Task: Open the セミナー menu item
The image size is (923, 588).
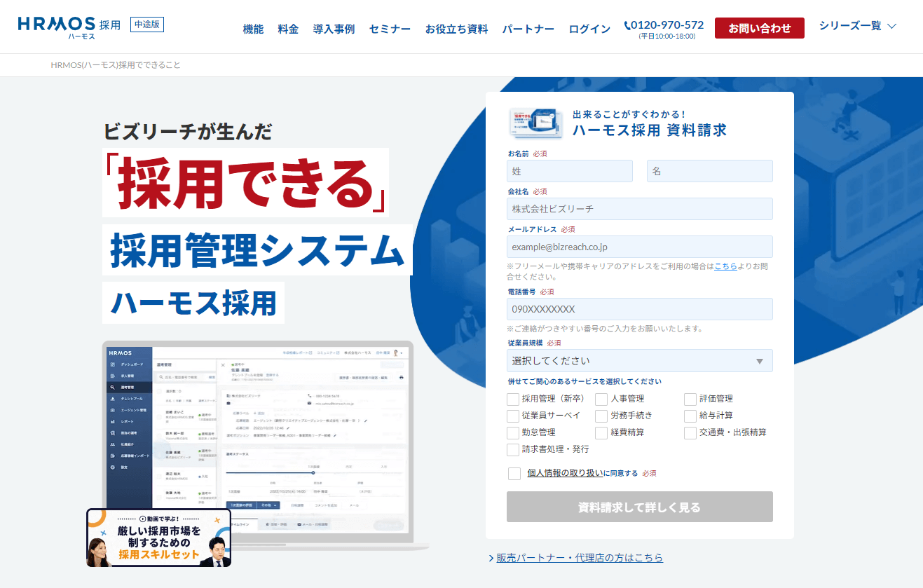Action: pyautogui.click(x=390, y=29)
